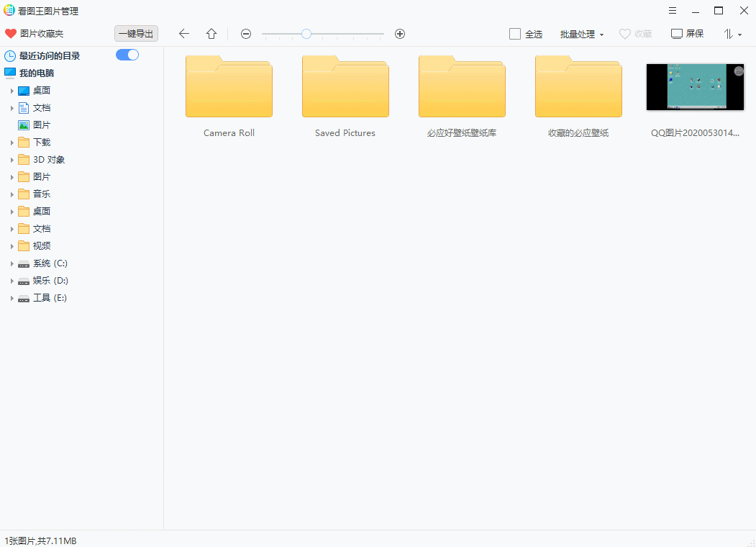This screenshot has width=756, height=547.
Task: Expand the first 文档 node
Action: [12, 108]
